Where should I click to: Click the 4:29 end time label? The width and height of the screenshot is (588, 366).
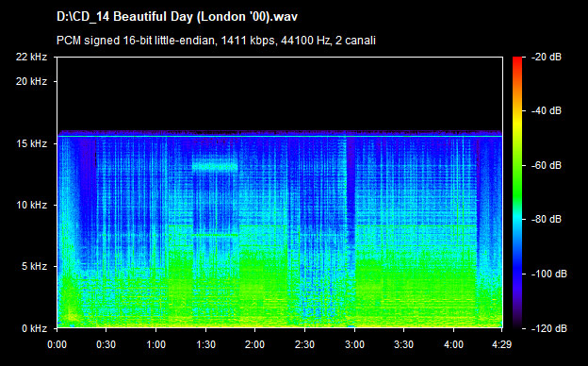[x=501, y=344]
